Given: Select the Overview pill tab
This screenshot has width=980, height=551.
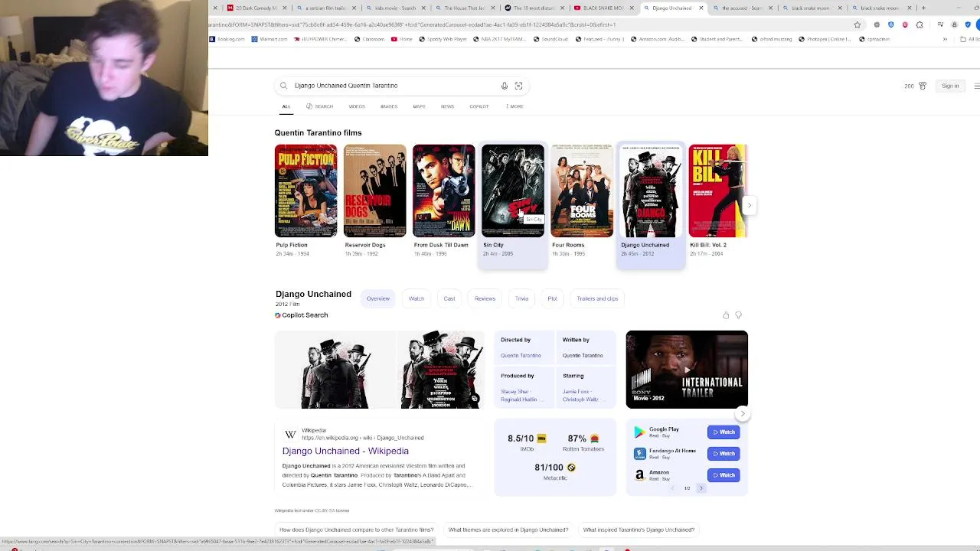Looking at the screenshot, I should (378, 298).
